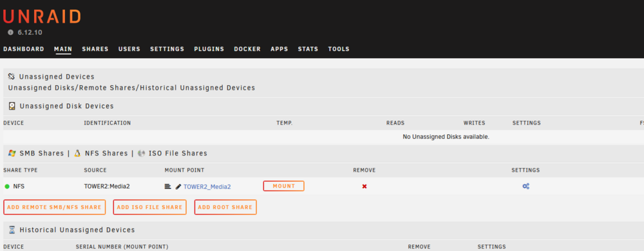
Task: Click the IDENTIFICATION column header
Action: 108,123
